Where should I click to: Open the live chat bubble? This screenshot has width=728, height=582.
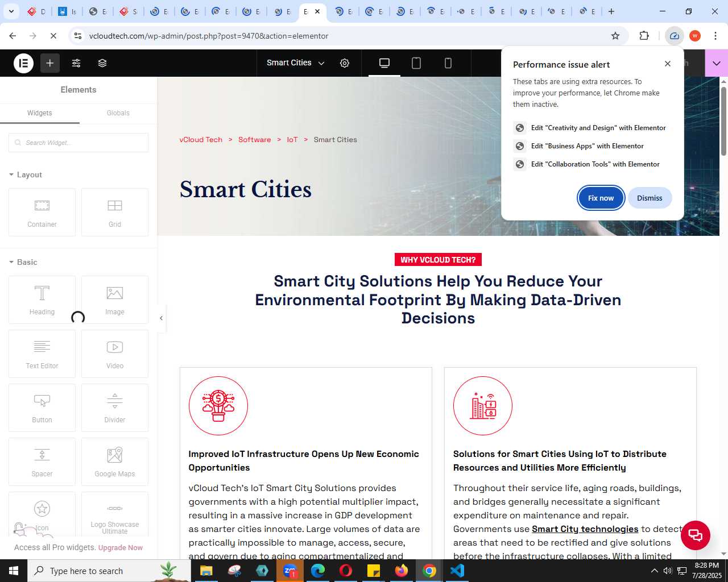[696, 535]
